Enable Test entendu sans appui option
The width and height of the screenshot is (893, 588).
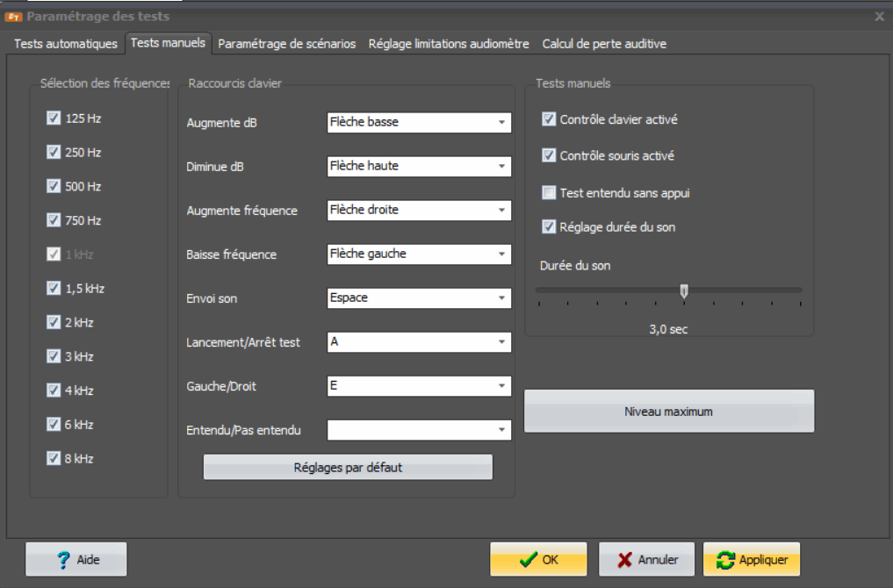(549, 193)
